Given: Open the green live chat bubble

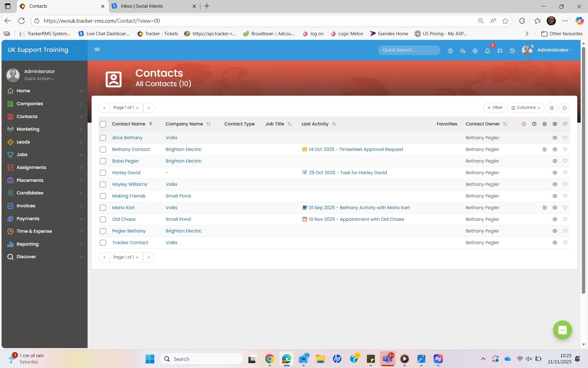Looking at the screenshot, I should click(562, 330).
